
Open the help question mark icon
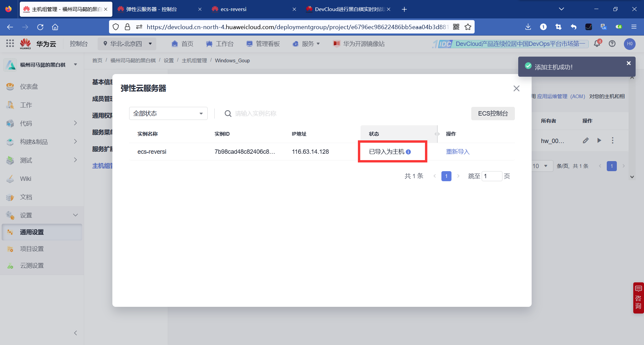612,44
